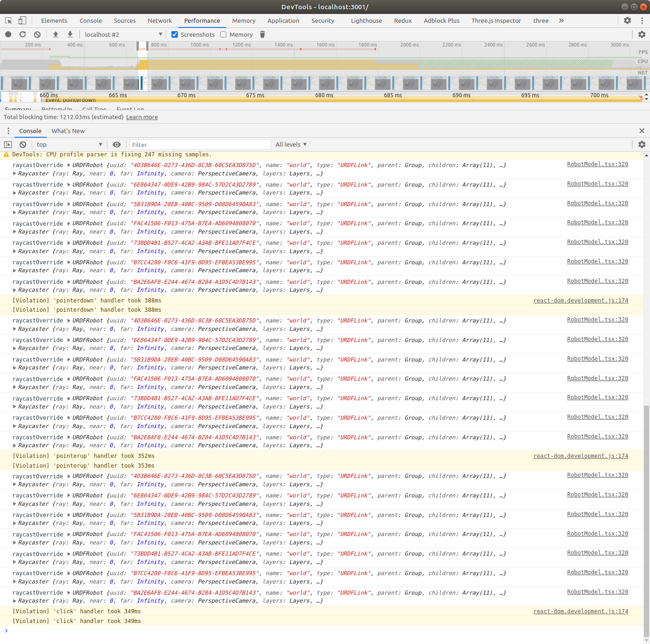Load a profile with the upload arrow
The height and width of the screenshot is (644, 650).
[55, 34]
